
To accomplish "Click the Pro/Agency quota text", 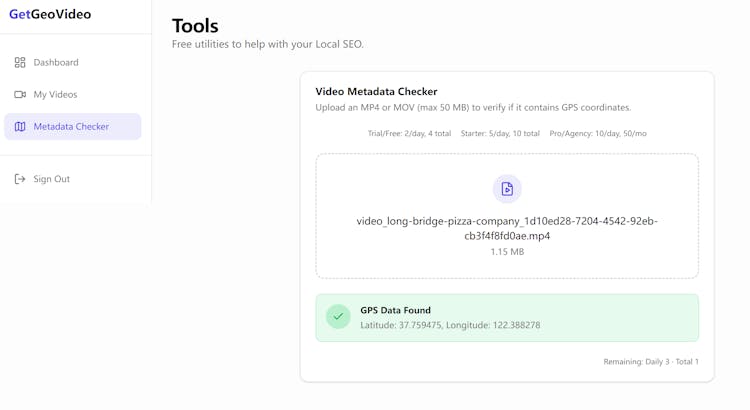I will pos(598,133).
